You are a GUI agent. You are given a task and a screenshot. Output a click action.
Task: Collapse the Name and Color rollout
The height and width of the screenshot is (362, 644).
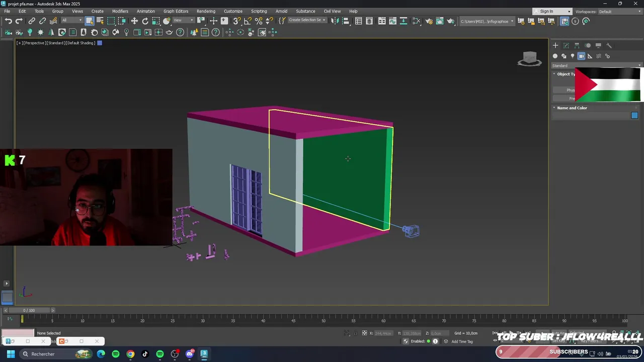[x=572, y=108]
